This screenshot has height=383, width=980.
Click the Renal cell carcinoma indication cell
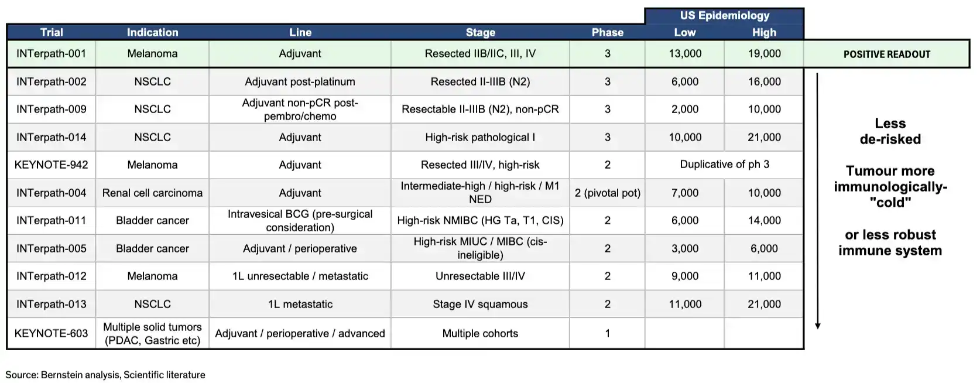(x=152, y=193)
